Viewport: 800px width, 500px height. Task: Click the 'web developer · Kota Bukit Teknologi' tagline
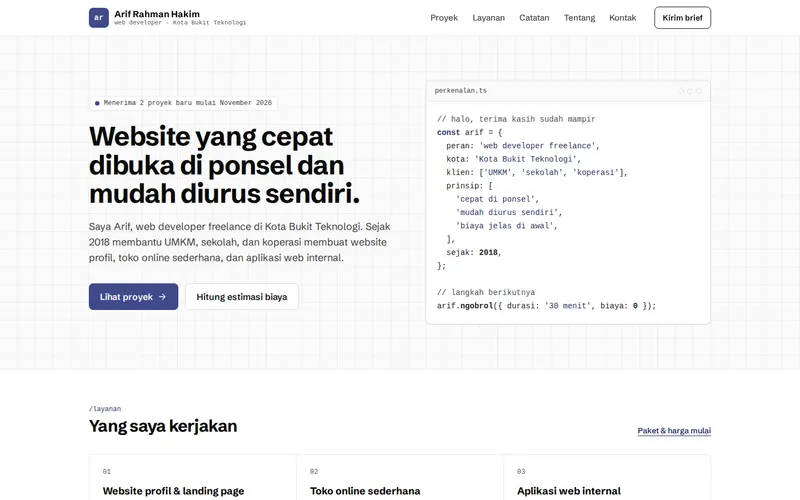tap(180, 23)
